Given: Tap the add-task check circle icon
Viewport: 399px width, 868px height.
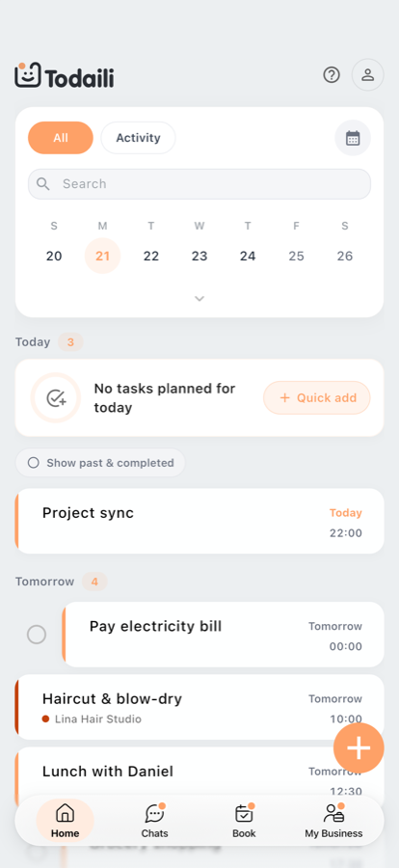Looking at the screenshot, I should click(56, 398).
